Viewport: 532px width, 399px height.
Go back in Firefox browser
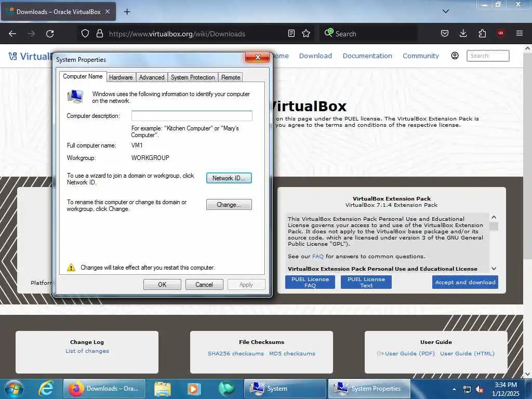(12, 34)
